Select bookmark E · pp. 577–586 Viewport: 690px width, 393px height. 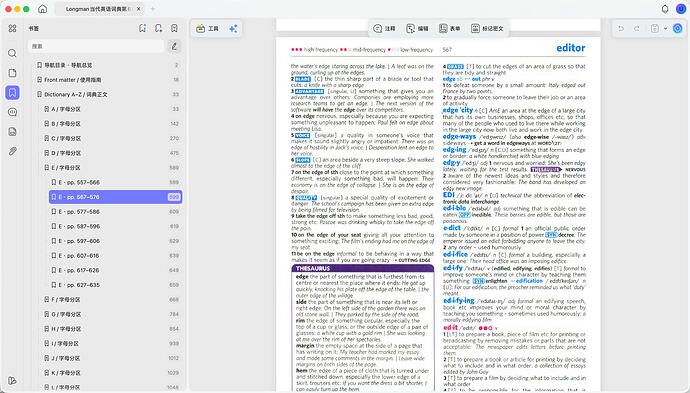[x=115, y=212]
